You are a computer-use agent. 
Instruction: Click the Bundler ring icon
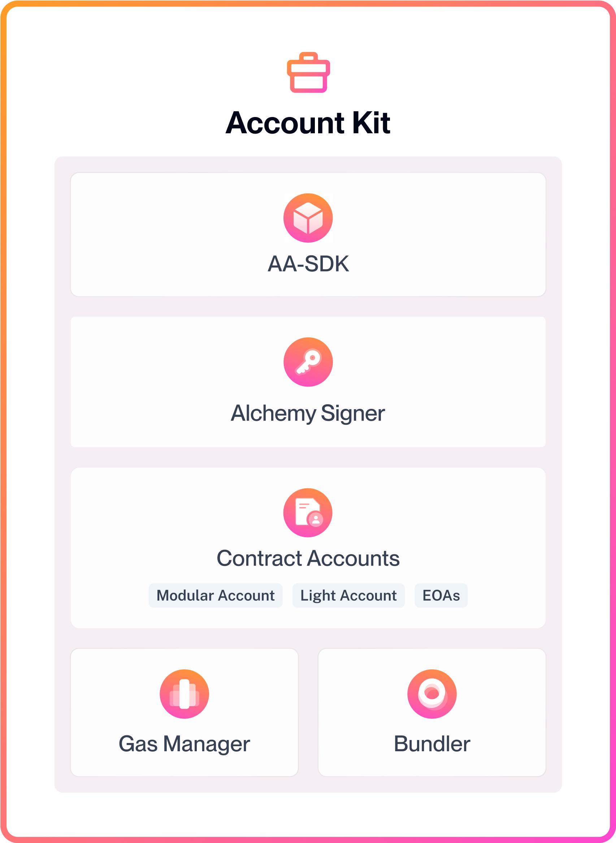pyautogui.click(x=432, y=694)
